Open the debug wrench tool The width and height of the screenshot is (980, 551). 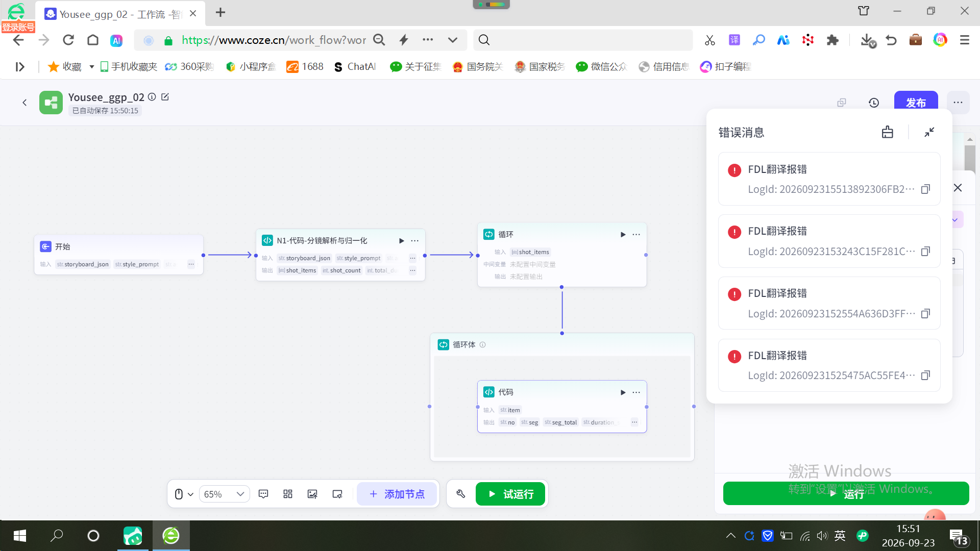[461, 494]
